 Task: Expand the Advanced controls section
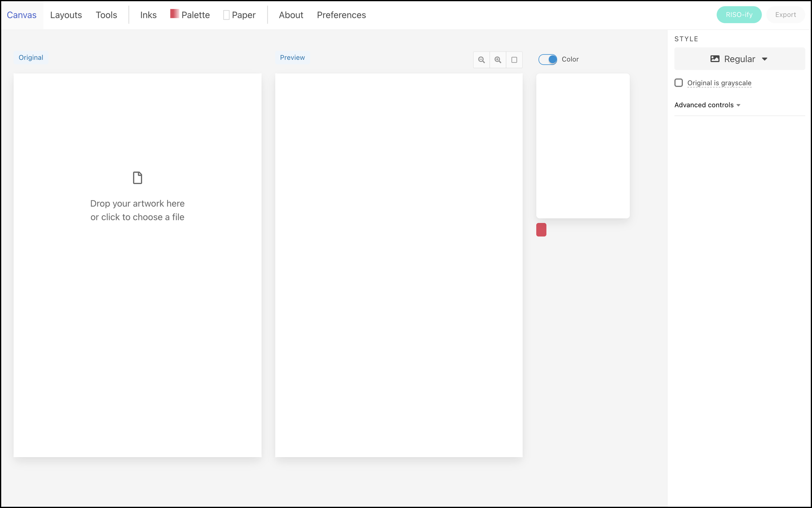707,105
